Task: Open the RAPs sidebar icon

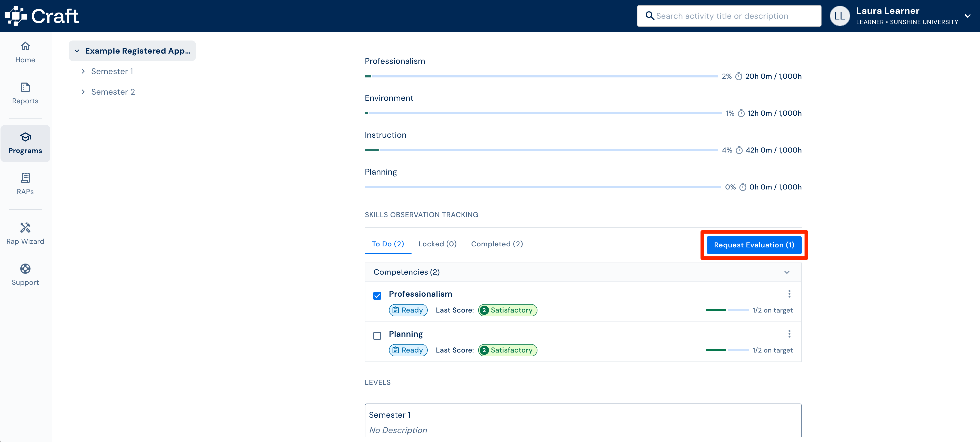Action: tap(25, 178)
